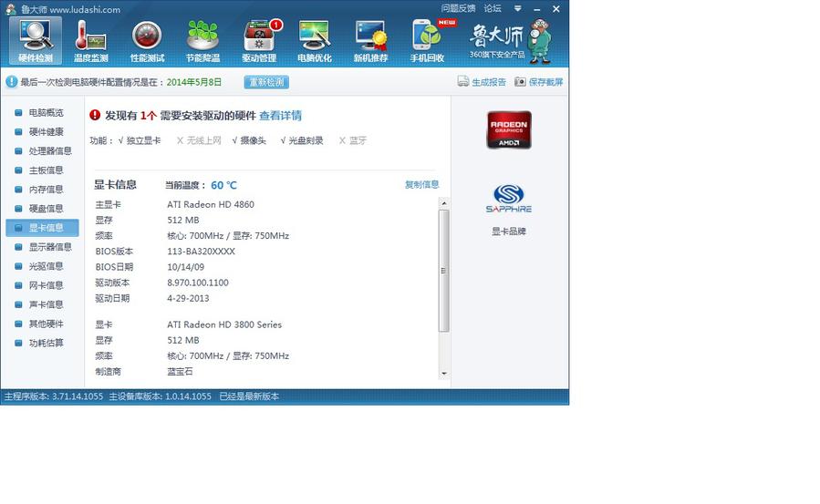Image resolution: width=820 pixels, height=504 pixels.
Task: Click the Radeon Graphics AMD logo
Action: [x=509, y=130]
